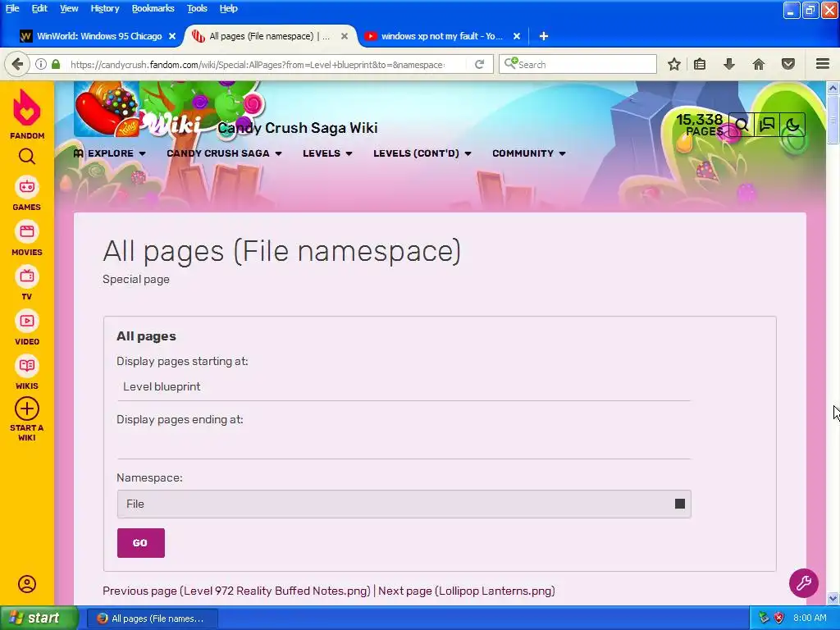
Task: Expand the Community dropdown menu
Action: pyautogui.click(x=529, y=153)
